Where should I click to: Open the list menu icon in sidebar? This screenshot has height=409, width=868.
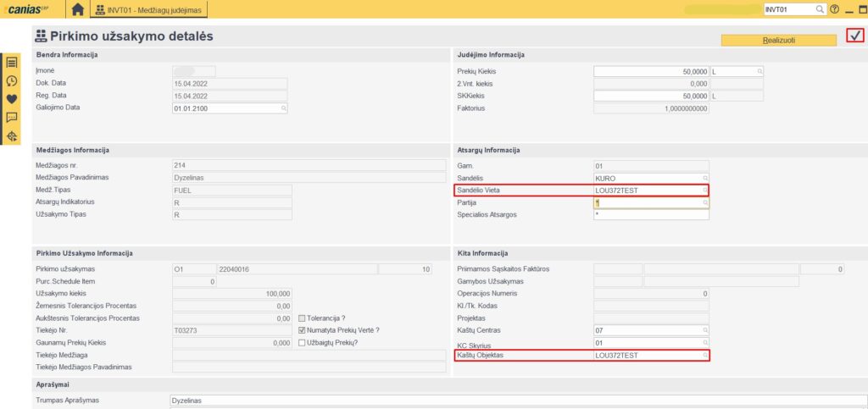coord(12,63)
